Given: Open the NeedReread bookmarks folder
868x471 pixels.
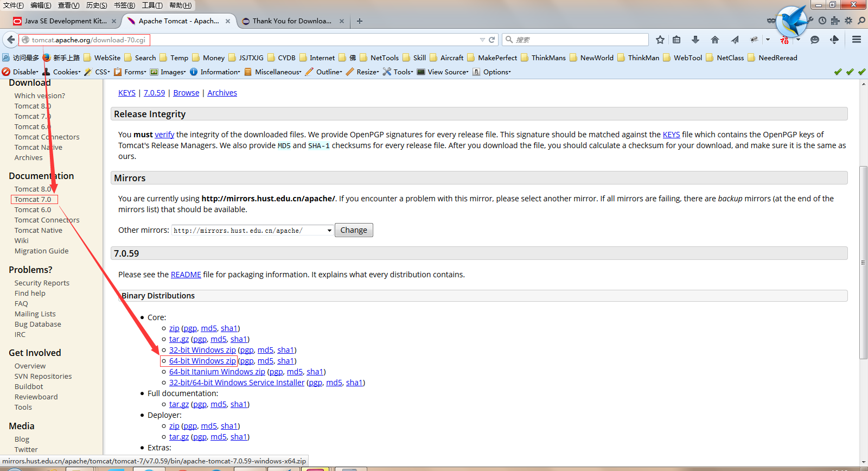Looking at the screenshot, I should point(773,58).
